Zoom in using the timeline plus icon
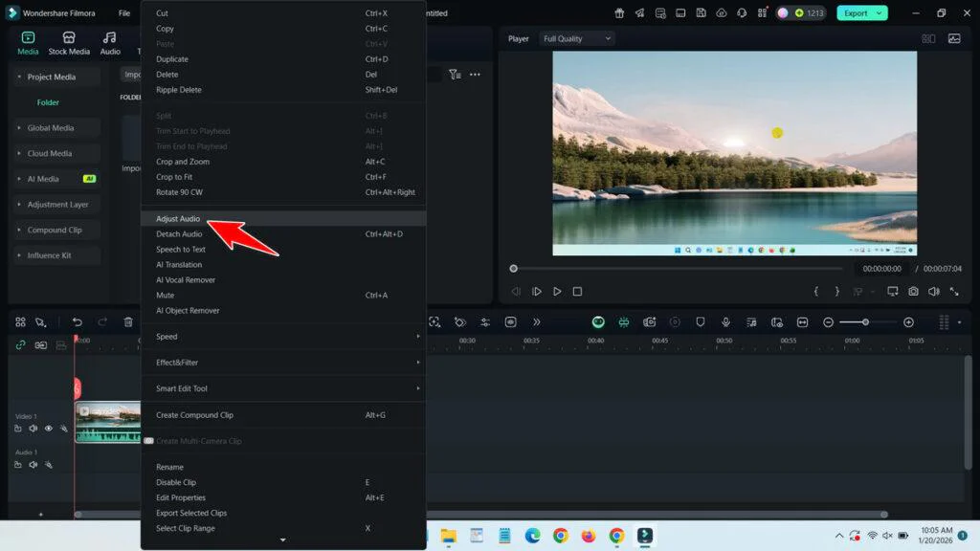 click(910, 322)
